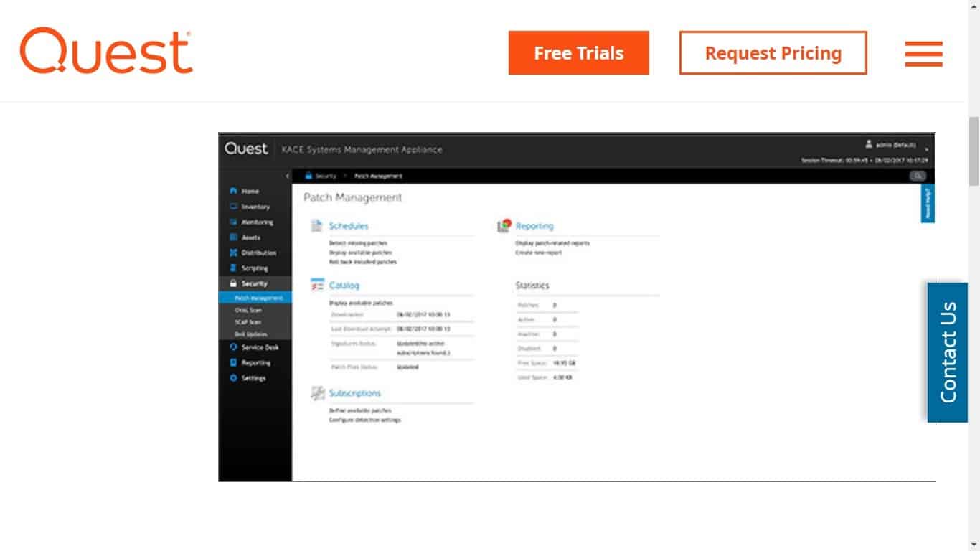The image size is (980, 551).
Task: Click the admin user icon
Action: [x=869, y=144]
